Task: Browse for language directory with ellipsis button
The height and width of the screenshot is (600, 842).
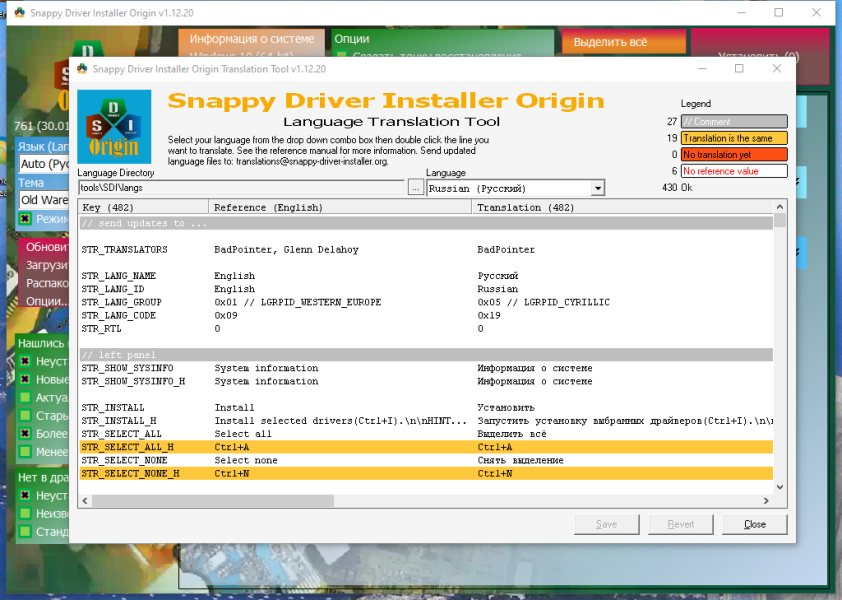Action: click(416, 188)
